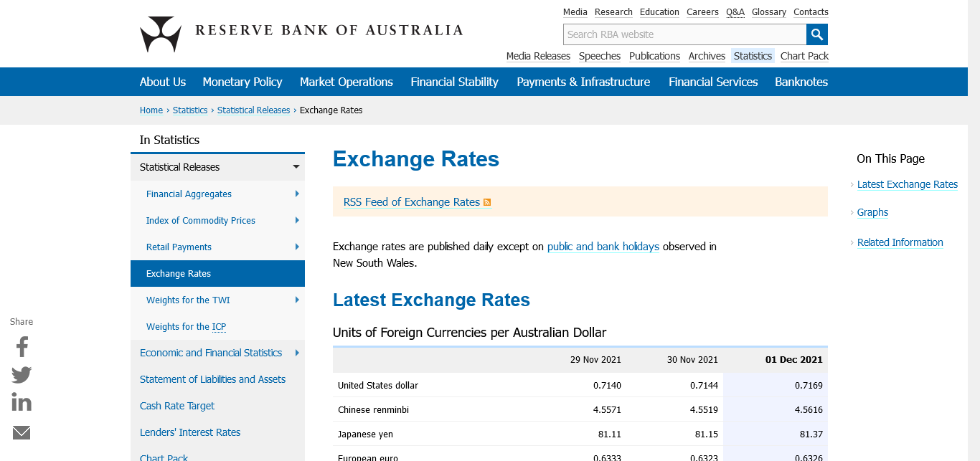
Task: Open the public and bank holidays link
Action: click(603, 247)
